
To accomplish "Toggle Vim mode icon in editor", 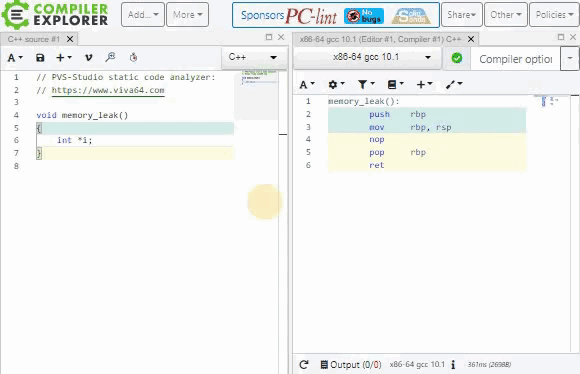I will pyautogui.click(x=88, y=58).
